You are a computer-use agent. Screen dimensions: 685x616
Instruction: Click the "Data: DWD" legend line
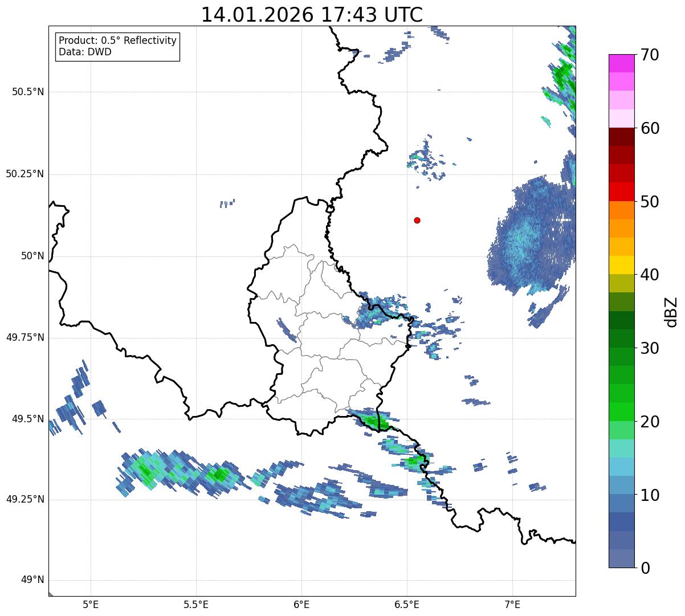85,52
